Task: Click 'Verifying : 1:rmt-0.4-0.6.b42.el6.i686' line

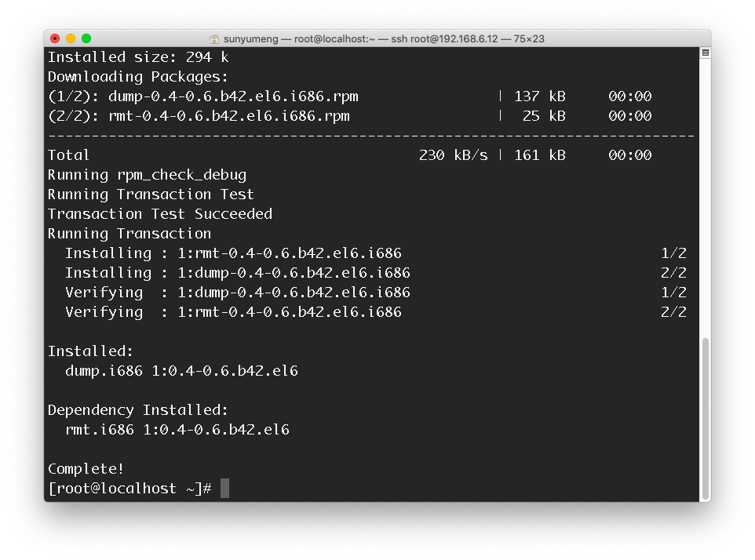Action: point(234,311)
